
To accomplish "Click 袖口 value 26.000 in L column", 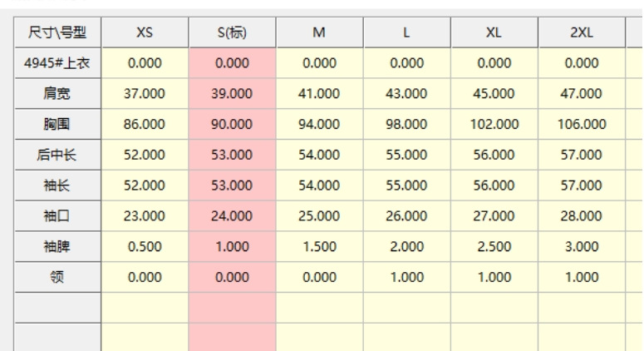I will point(406,215).
